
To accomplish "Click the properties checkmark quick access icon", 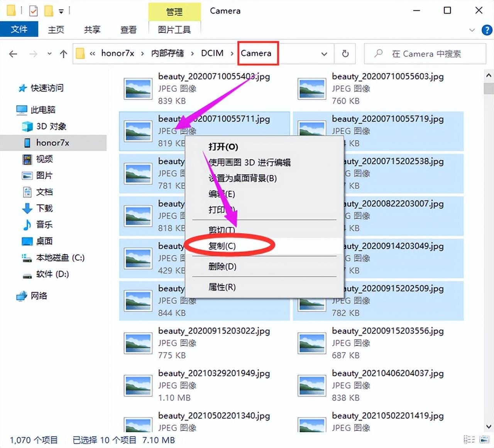I will coord(34,11).
